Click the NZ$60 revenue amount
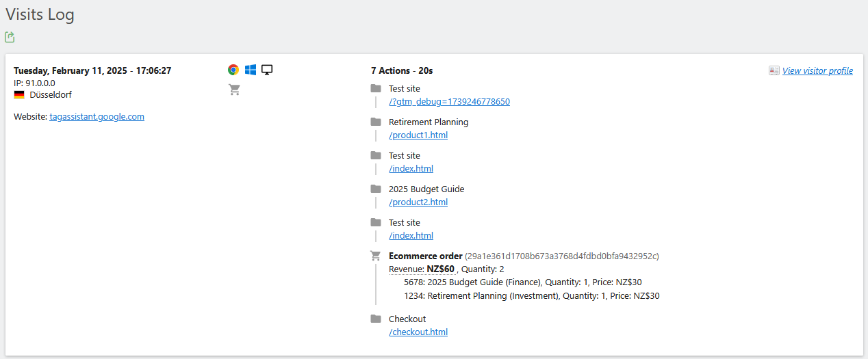Screen dimensions: 868x359 tap(440, 269)
